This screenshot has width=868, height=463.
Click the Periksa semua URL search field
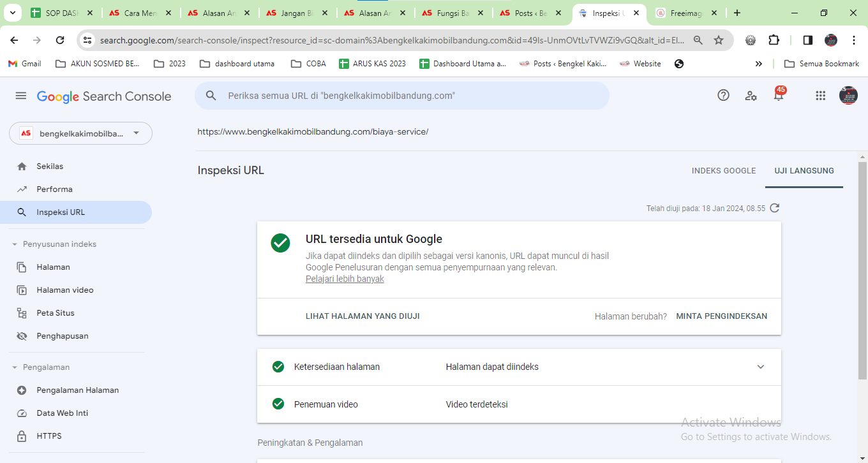coord(402,96)
